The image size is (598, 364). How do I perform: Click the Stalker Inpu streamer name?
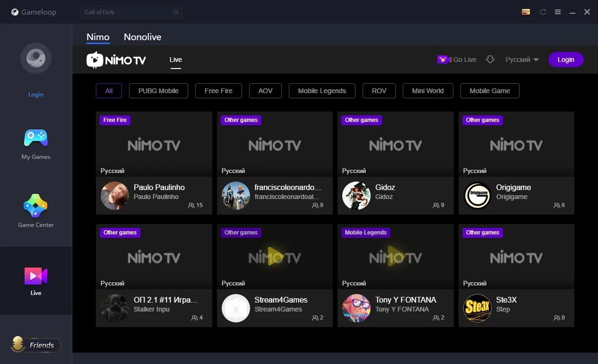pyautogui.click(x=151, y=309)
